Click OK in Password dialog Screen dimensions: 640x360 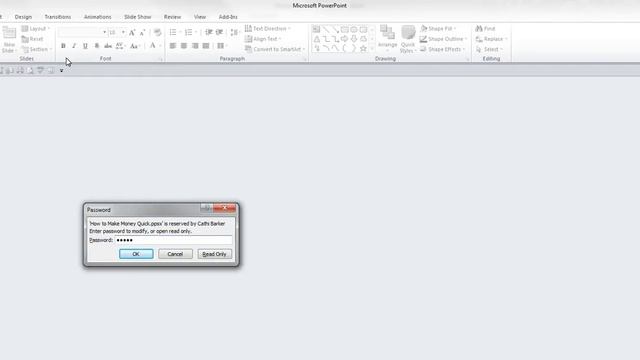[x=136, y=254]
